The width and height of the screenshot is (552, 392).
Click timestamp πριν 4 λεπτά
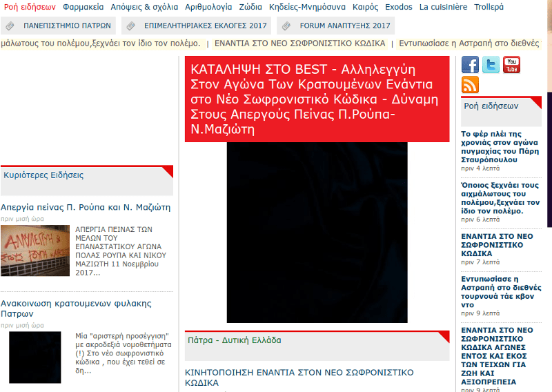pyautogui.click(x=480, y=168)
